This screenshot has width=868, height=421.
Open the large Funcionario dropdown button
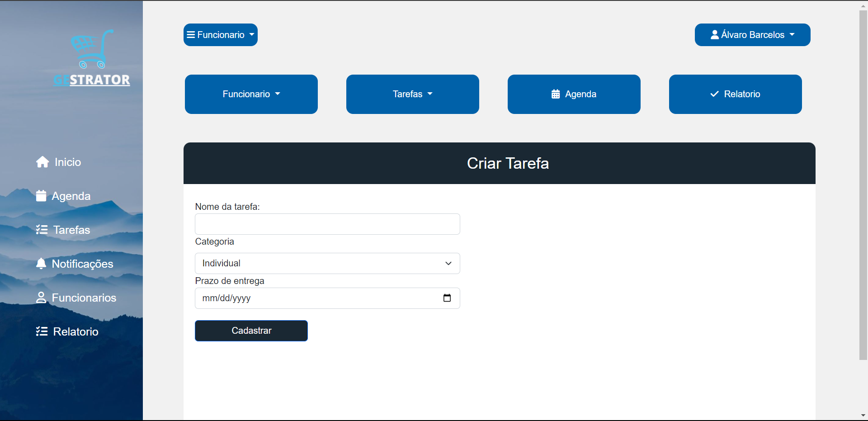point(251,94)
